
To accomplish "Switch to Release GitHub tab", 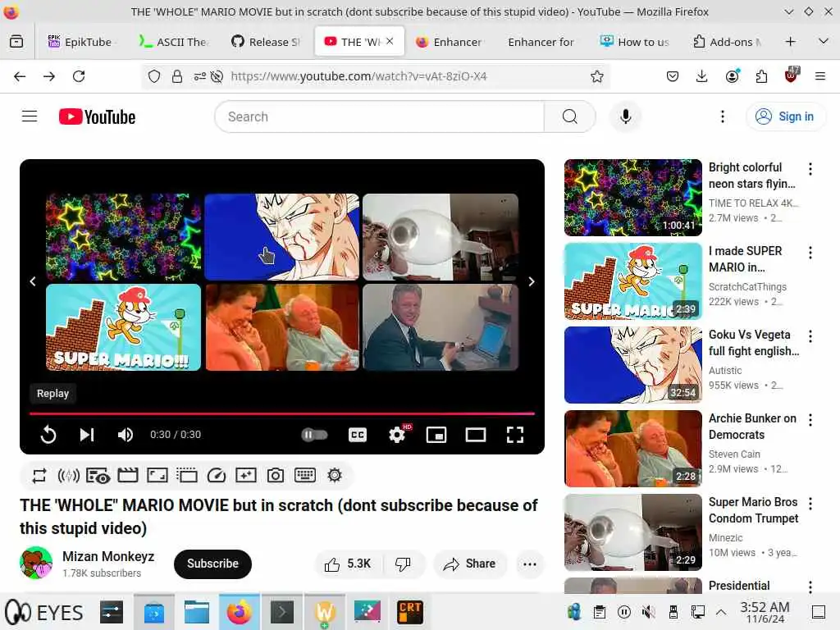I will (x=267, y=42).
